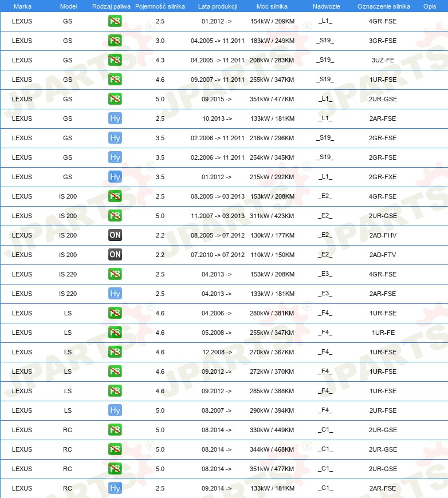The height and width of the screenshot is (498, 448).
Task: Click petrol icon in RC 351kW/477KM row
Action: tap(115, 468)
